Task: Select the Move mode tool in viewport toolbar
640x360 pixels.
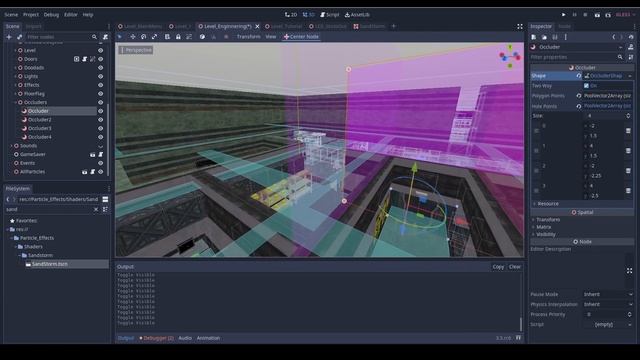Action: pos(133,37)
